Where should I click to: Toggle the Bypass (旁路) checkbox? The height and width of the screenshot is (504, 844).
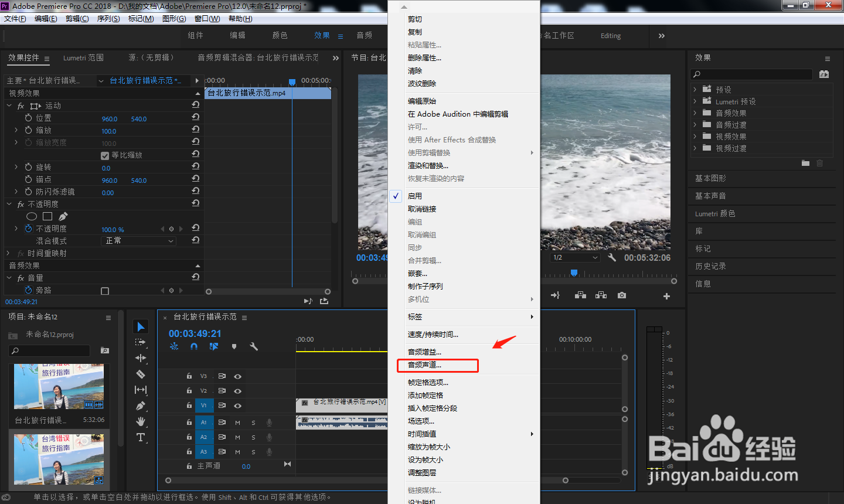point(105,291)
